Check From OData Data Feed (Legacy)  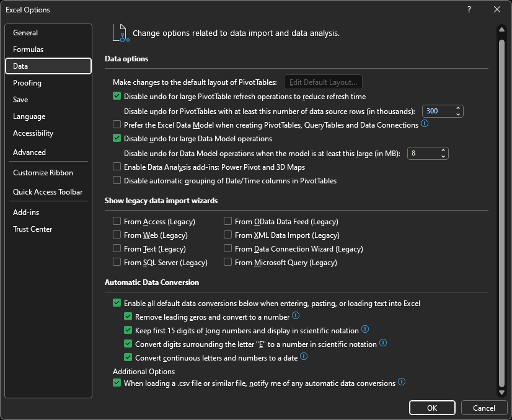[228, 221]
